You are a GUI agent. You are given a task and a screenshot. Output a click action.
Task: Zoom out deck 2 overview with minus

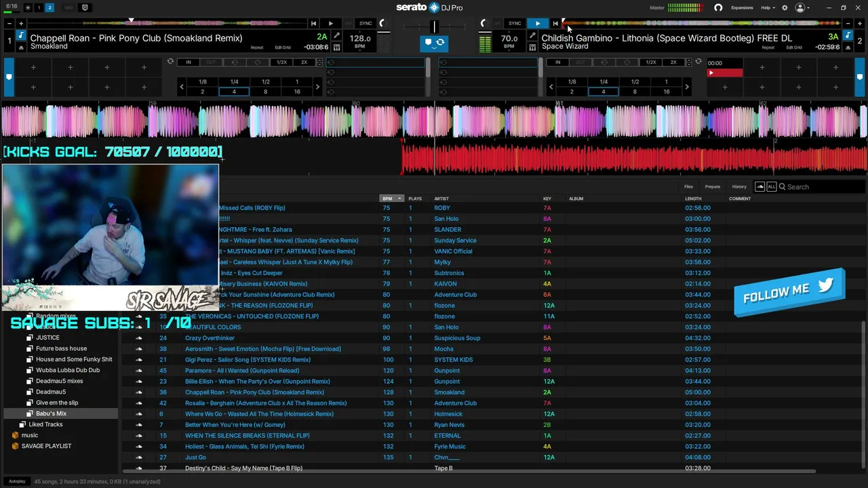click(846, 23)
